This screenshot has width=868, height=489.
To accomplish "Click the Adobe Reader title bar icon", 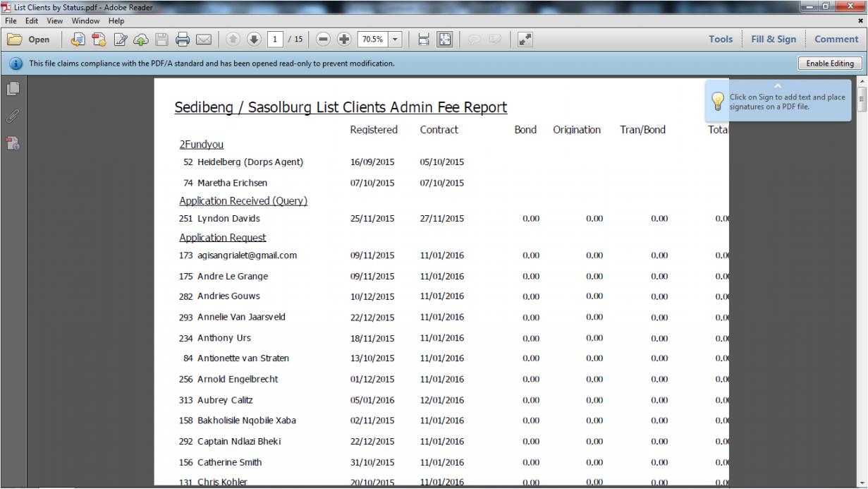I will [x=7, y=7].
